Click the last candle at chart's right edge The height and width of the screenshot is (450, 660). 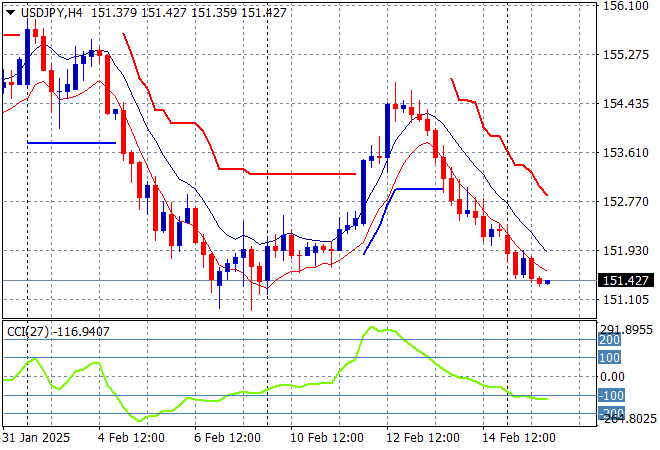(x=547, y=282)
